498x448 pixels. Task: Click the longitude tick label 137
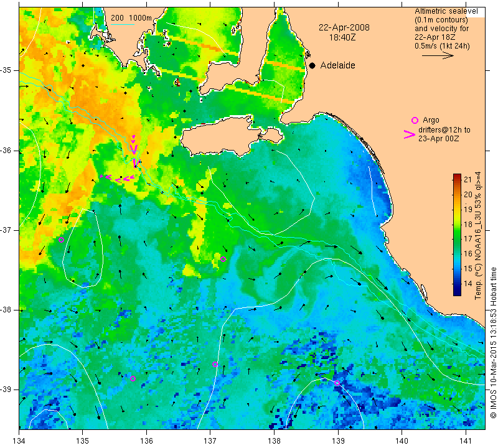point(210,441)
